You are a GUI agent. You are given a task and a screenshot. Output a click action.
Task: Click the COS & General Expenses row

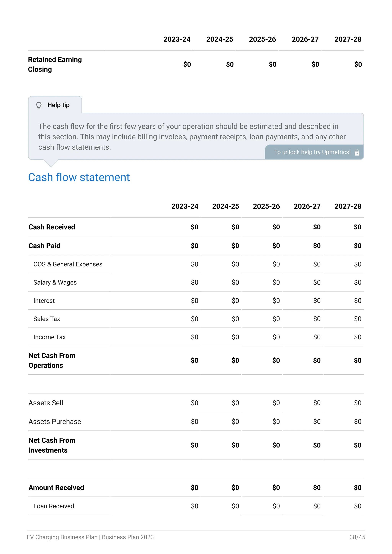[196, 264]
